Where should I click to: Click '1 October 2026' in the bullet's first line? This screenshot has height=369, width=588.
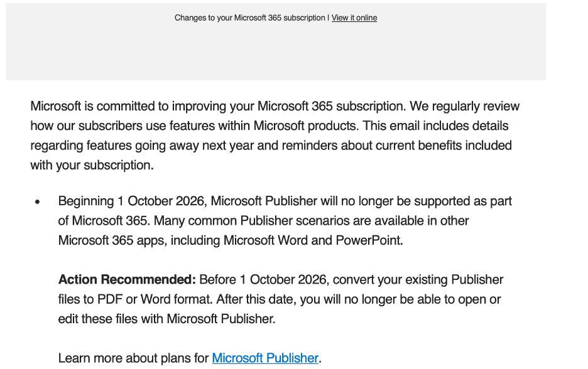click(x=162, y=201)
